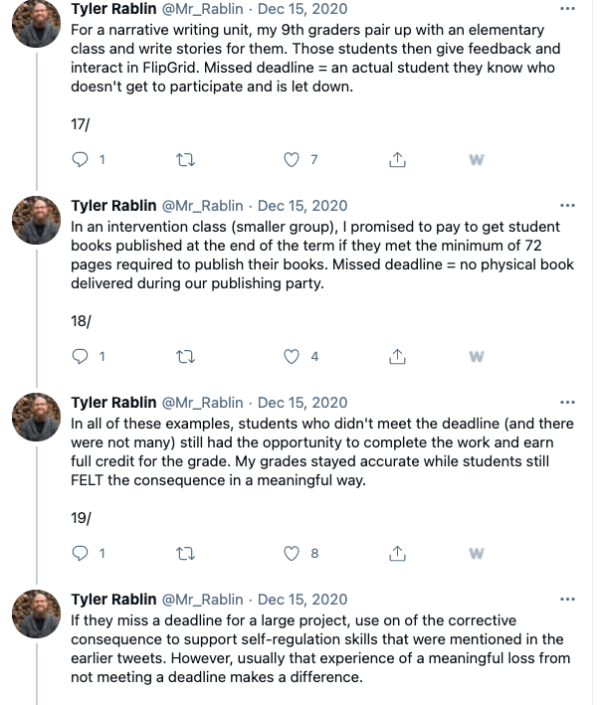Retweet the 18/ intervention class tweet
The image size is (600, 705).
(186, 356)
